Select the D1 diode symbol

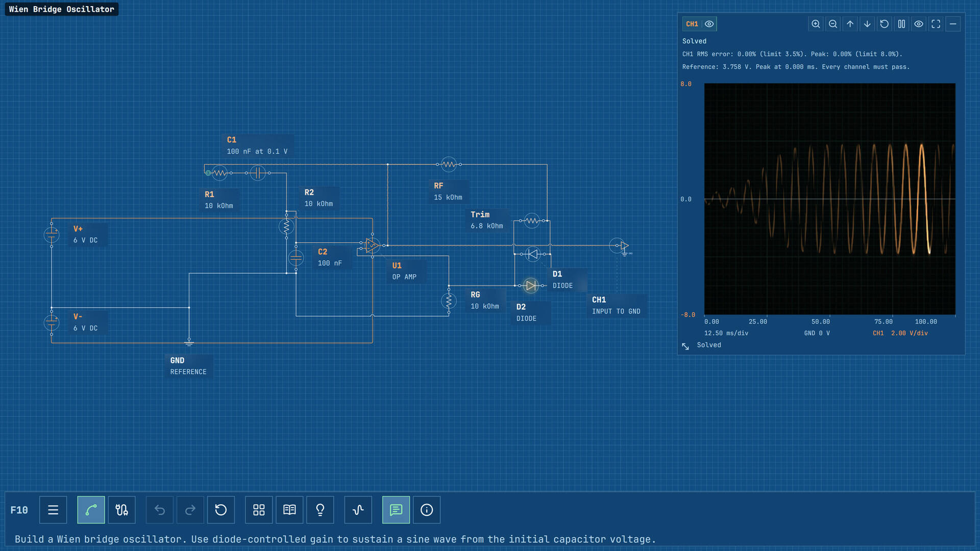tap(533, 254)
